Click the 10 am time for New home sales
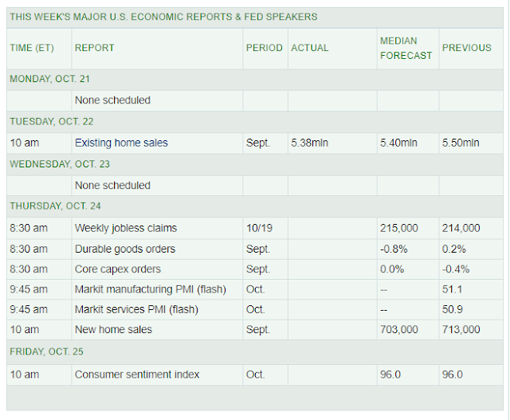 click(25, 330)
